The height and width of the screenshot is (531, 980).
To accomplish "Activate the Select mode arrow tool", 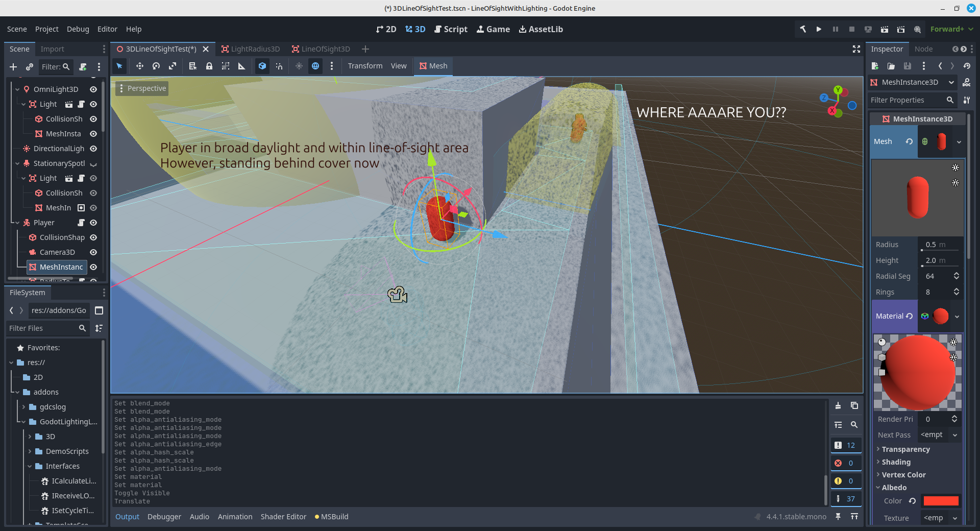I will pyautogui.click(x=119, y=66).
